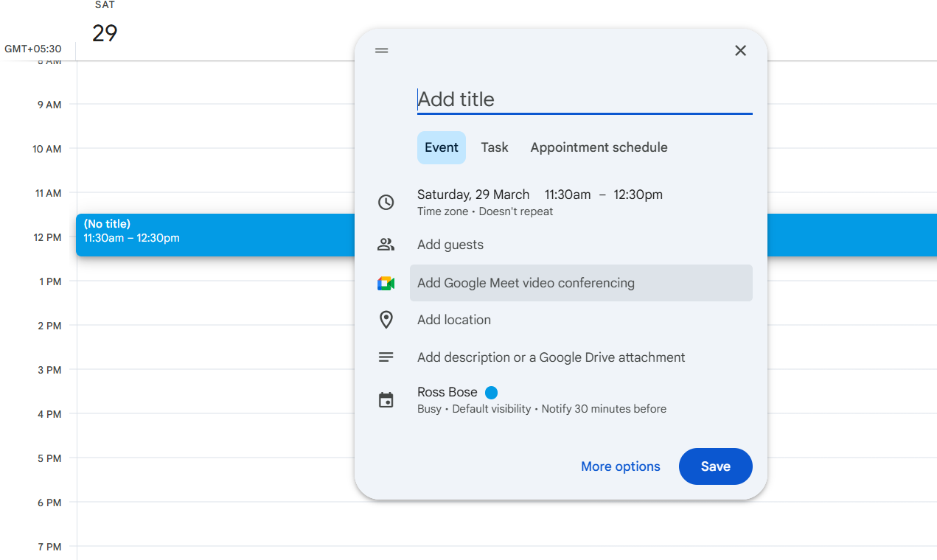Viewport: 937px width, 560px height.
Task: Click the calendar icon next to Ross Bose
Action: (x=386, y=399)
